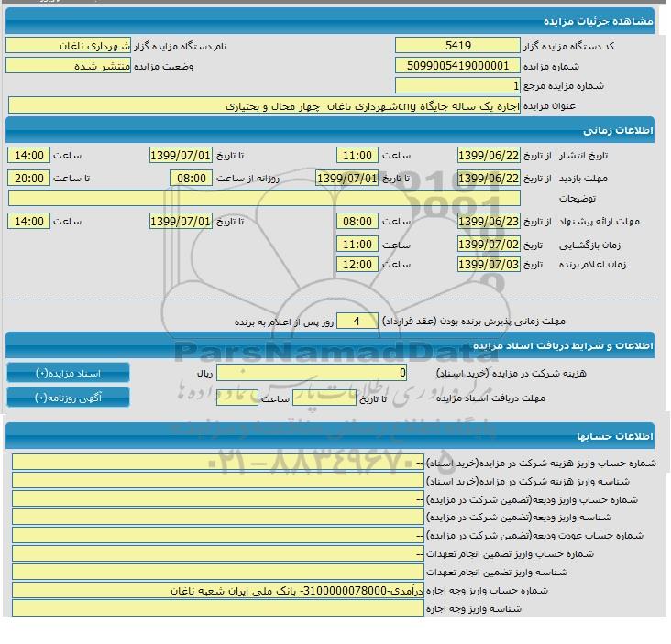Click proposal deadline end date 1399/07/01
Viewport: 671px width, 644px height.
(181, 221)
